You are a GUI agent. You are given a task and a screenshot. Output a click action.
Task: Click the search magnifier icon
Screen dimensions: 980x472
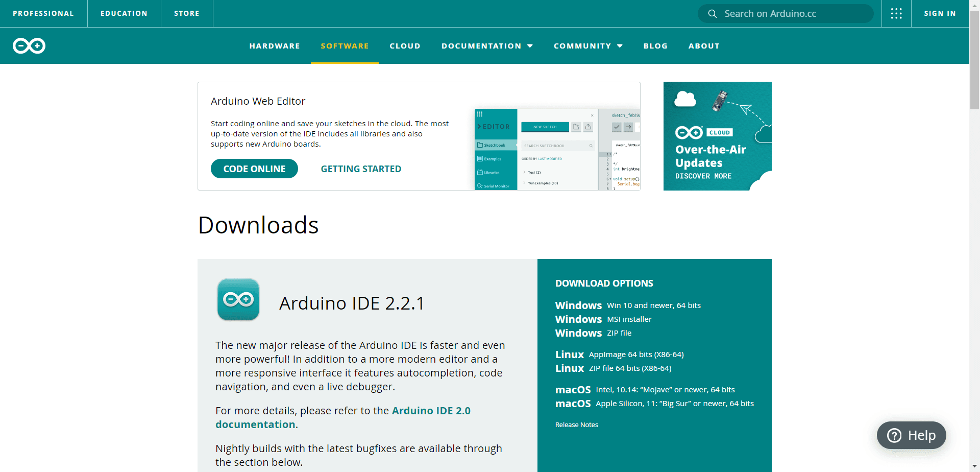pos(713,14)
